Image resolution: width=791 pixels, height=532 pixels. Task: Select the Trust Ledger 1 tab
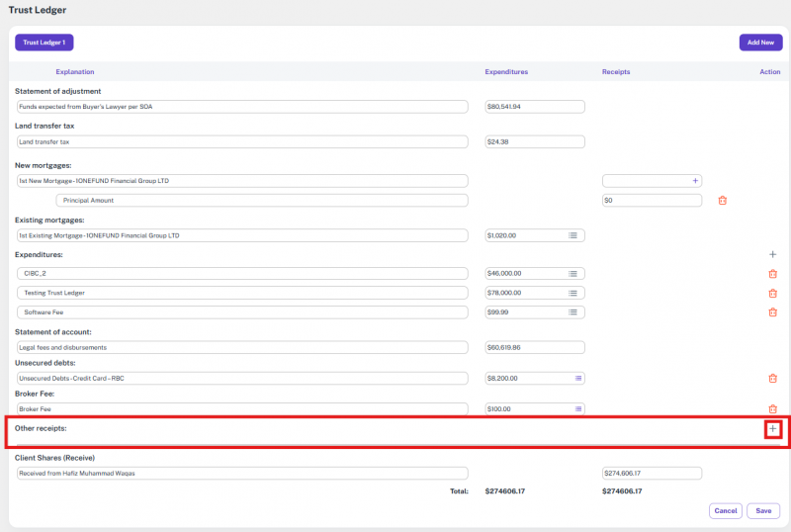44,43
